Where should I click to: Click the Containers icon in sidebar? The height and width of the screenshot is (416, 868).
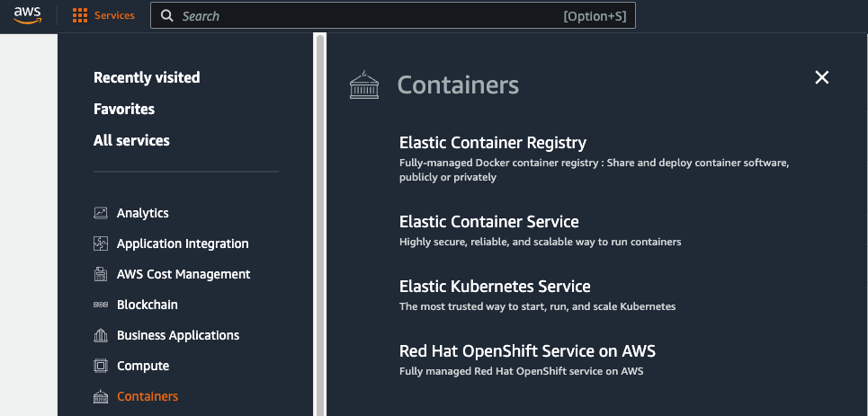(x=100, y=396)
